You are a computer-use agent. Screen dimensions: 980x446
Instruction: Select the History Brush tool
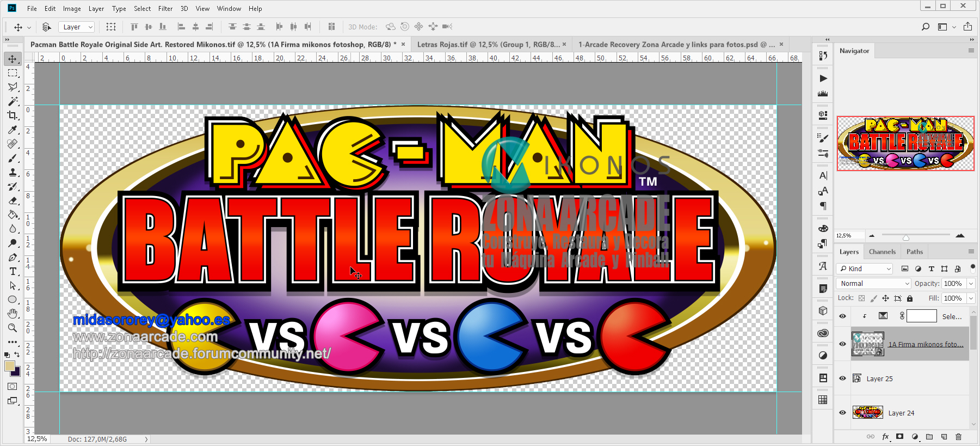pyautogui.click(x=13, y=186)
